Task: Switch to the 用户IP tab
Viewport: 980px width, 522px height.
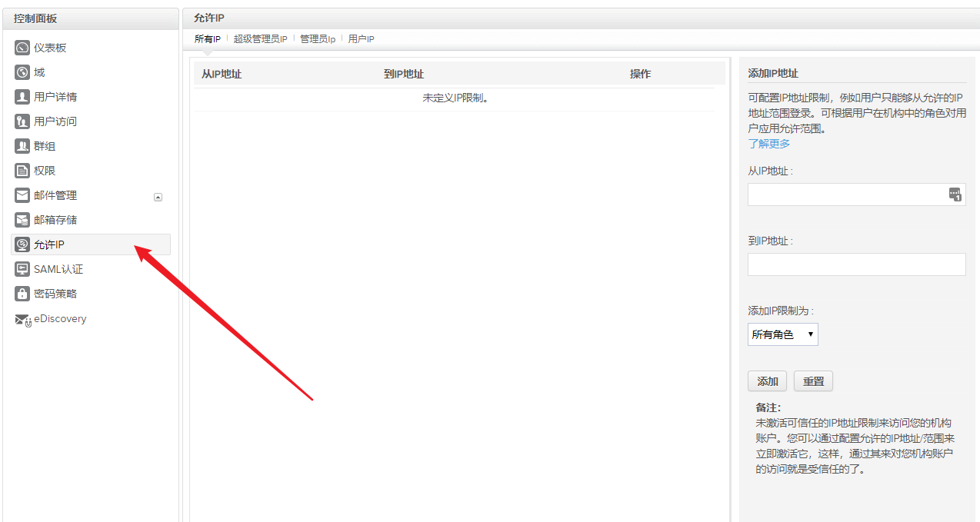Action: [x=361, y=38]
